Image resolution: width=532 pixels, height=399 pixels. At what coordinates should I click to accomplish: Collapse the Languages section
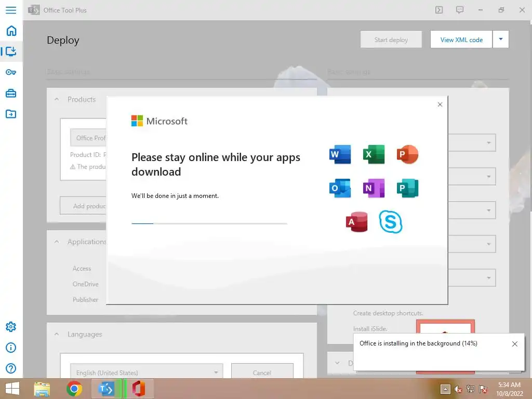pos(57,334)
